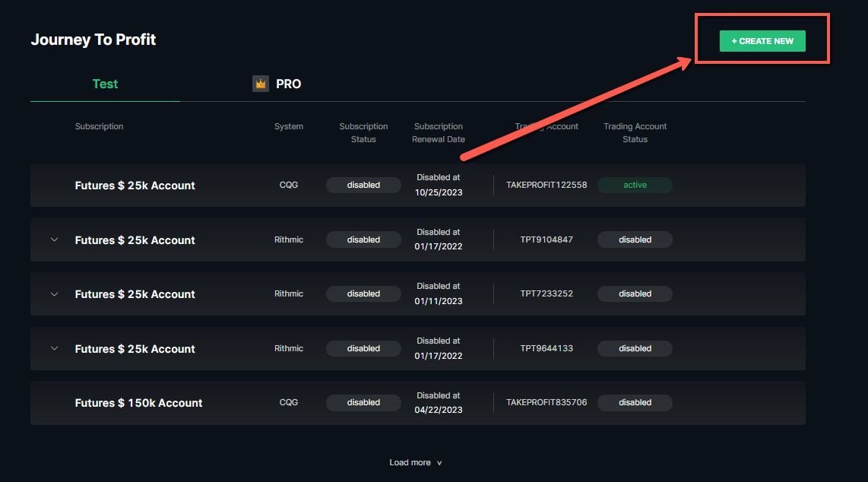Click trading account TAKEPROFIT122558
This screenshot has height=482, width=868.
pos(546,185)
